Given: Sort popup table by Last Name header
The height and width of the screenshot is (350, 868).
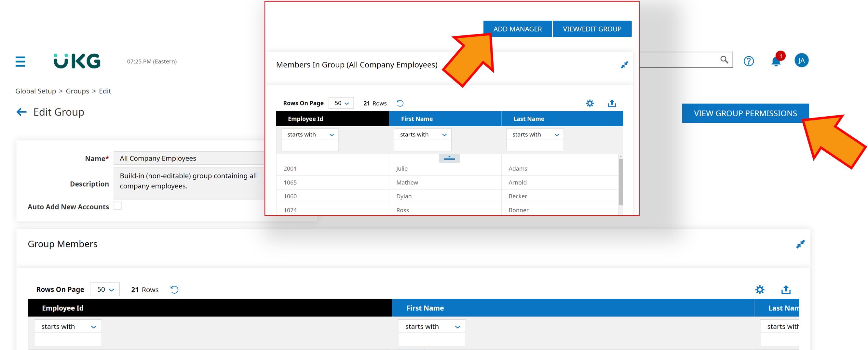Looking at the screenshot, I should (563, 119).
